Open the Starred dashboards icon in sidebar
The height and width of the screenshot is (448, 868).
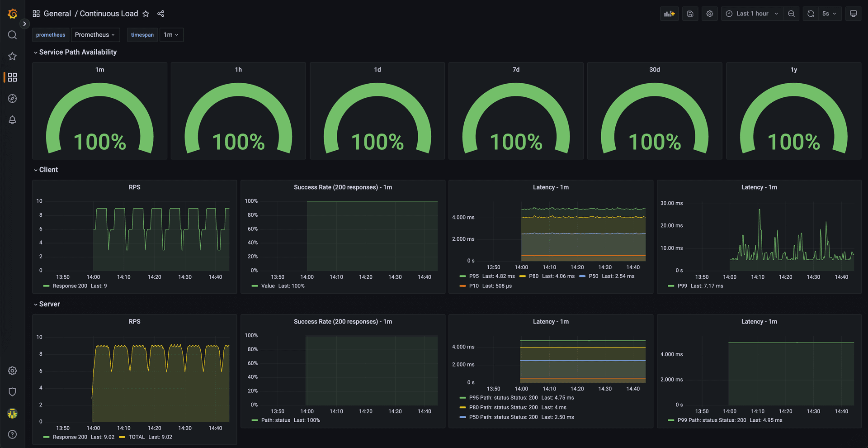click(12, 56)
